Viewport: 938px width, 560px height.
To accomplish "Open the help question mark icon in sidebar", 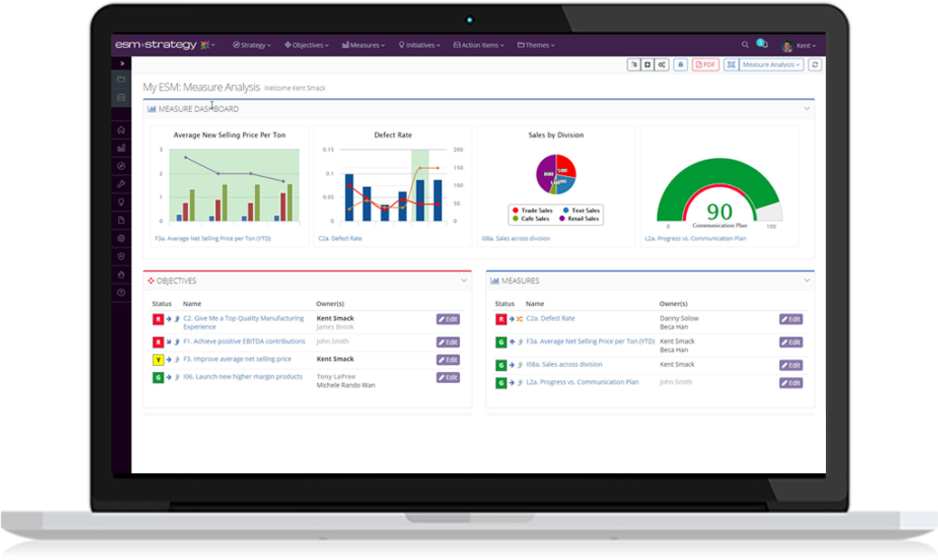I will coord(121,292).
